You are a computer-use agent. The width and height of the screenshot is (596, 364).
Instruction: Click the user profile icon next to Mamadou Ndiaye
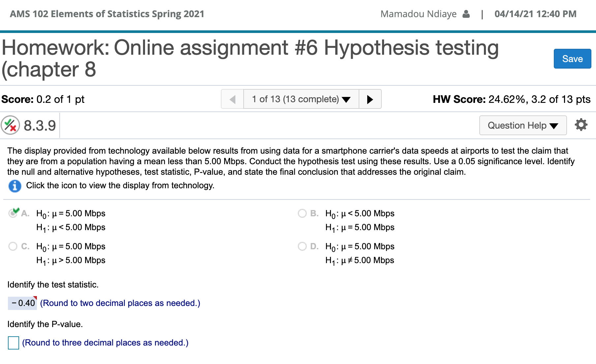[466, 14]
